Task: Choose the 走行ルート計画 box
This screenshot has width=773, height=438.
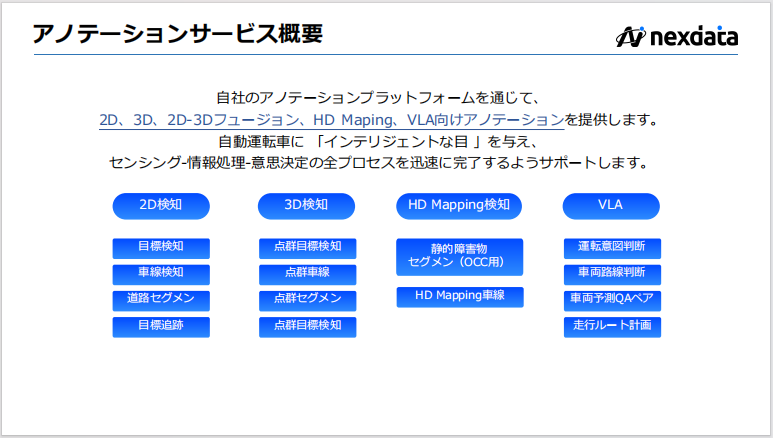Action: (x=611, y=326)
